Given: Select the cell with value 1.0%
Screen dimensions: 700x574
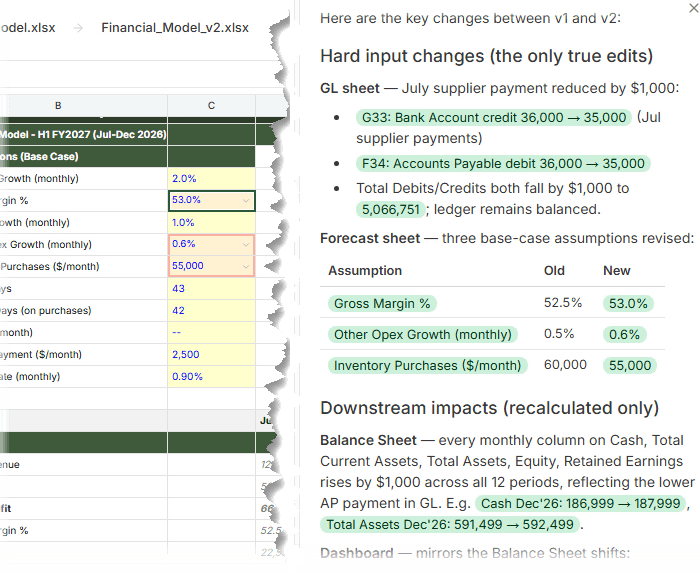Looking at the screenshot, I should click(212, 222).
